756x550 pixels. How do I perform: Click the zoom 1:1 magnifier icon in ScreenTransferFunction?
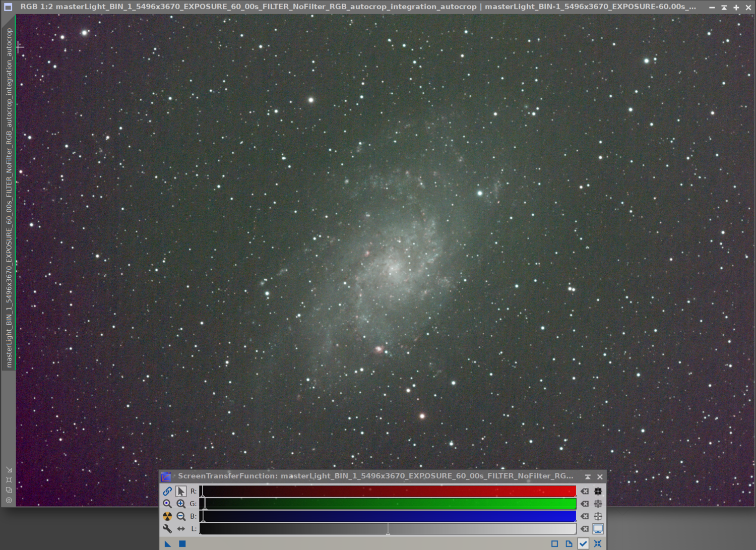click(x=167, y=504)
